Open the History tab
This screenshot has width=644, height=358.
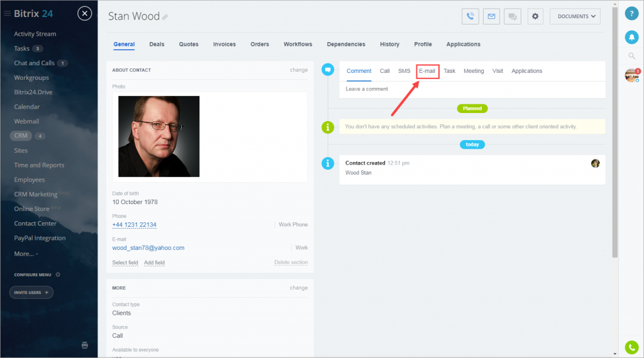389,45
